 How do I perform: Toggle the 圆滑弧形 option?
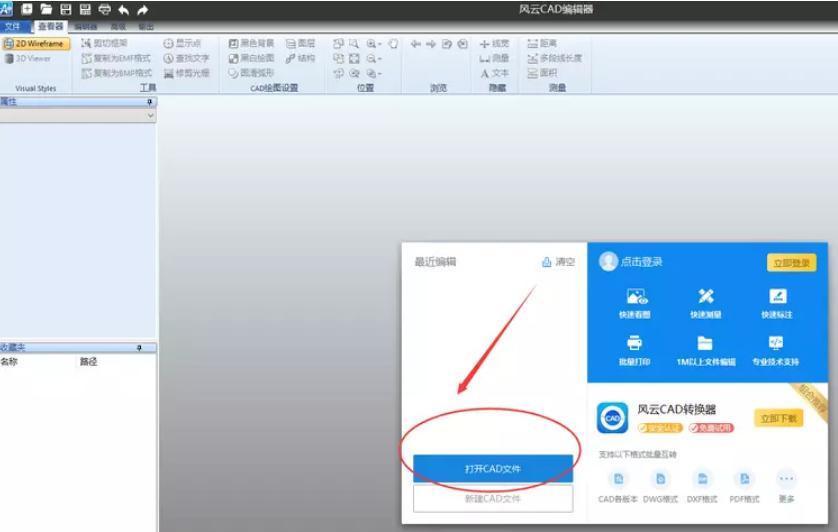tap(251, 73)
